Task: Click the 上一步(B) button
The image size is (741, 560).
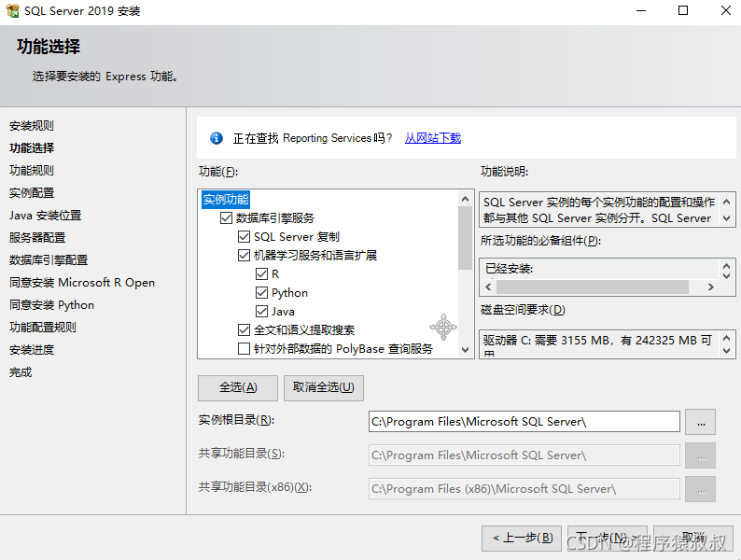Action: coord(522,539)
